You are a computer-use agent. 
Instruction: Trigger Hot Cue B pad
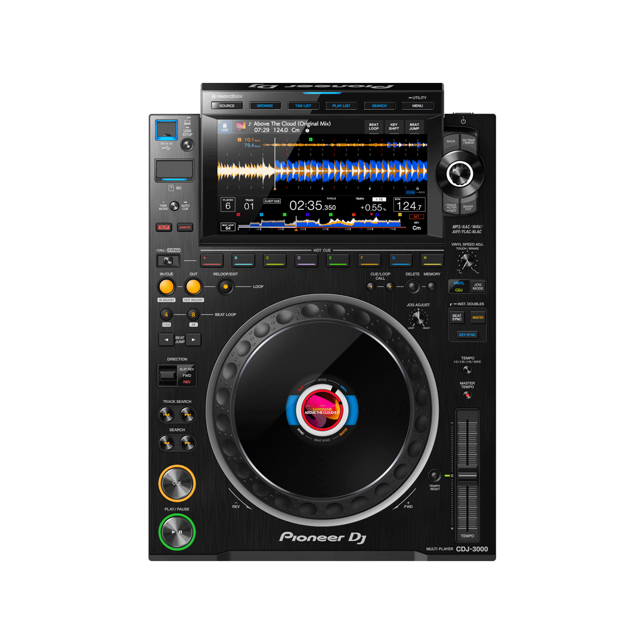243,261
